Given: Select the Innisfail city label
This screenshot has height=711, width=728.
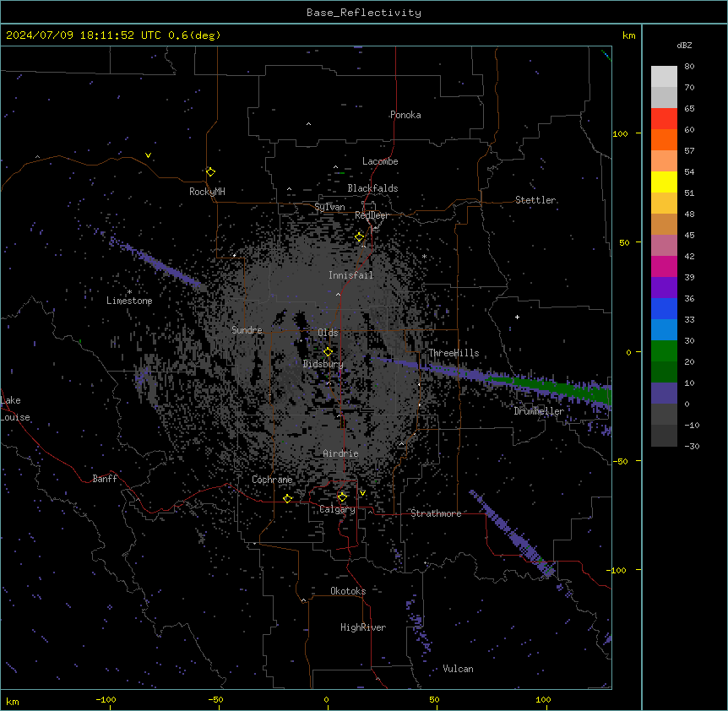Looking at the screenshot, I should (350, 275).
